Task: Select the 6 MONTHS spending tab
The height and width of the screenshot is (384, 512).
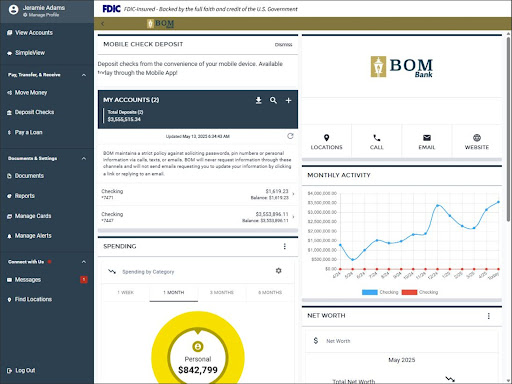Action: tap(270, 292)
